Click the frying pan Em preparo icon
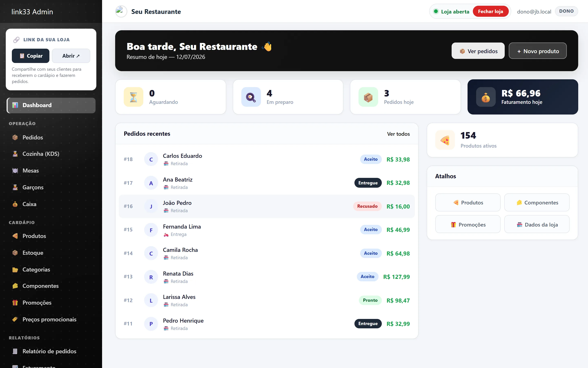588x368 pixels. tap(251, 97)
